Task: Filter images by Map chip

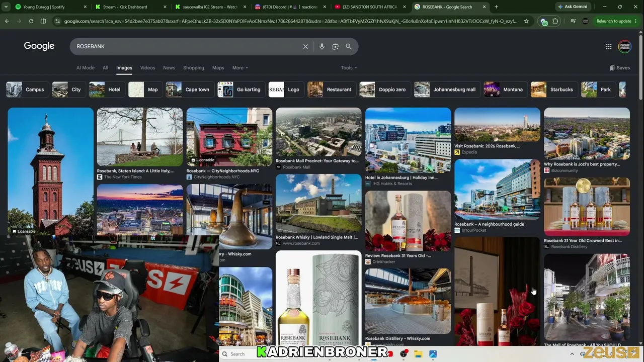Action: [x=145, y=89]
